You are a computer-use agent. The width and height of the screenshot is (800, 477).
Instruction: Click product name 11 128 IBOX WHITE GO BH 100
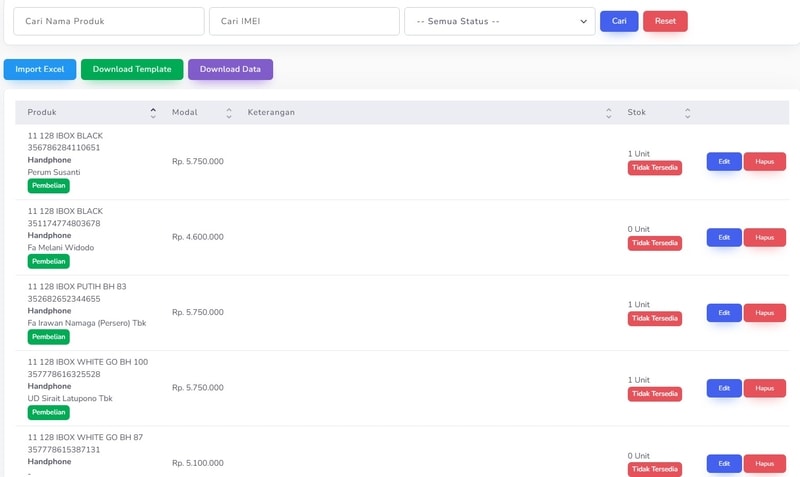pyautogui.click(x=88, y=362)
